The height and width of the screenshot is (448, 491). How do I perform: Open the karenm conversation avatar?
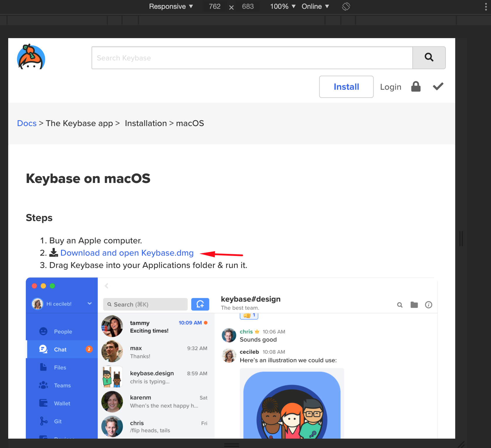(112, 402)
